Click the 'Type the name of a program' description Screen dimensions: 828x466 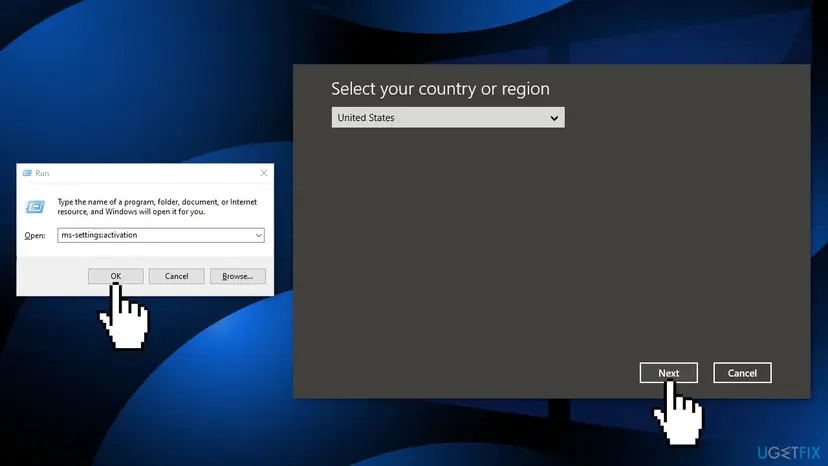click(x=157, y=207)
